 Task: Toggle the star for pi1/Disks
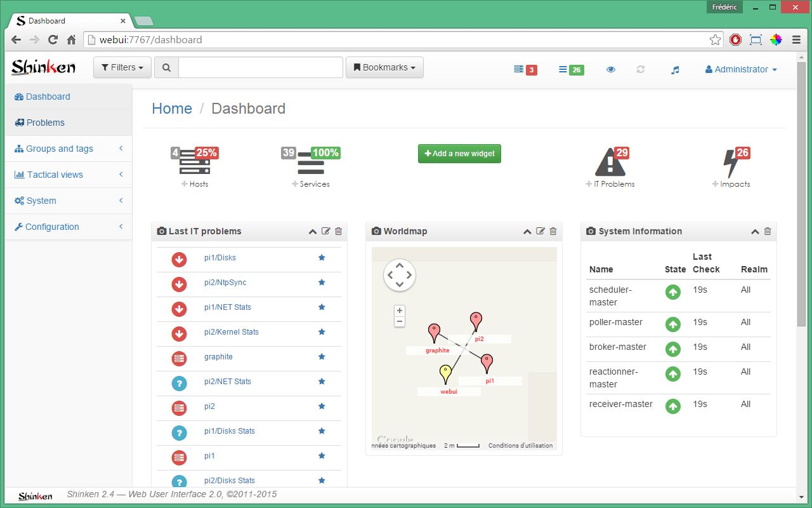pyautogui.click(x=322, y=257)
